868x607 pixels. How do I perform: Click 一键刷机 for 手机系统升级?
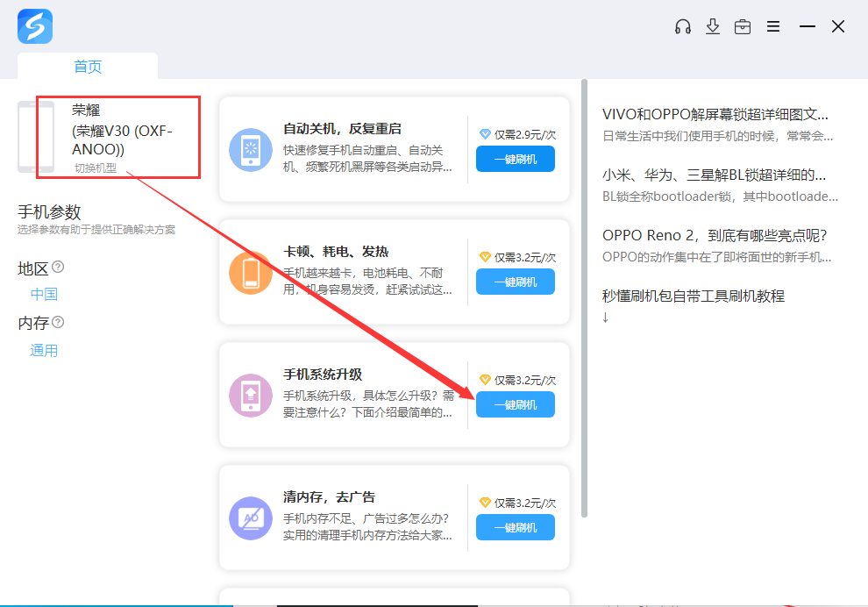pos(516,405)
